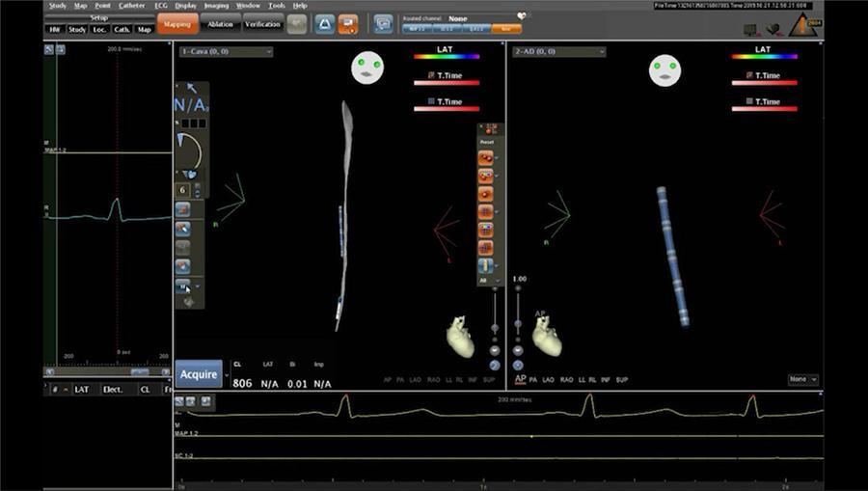Expand the Acquire button dropdown arrow

[x=227, y=374]
